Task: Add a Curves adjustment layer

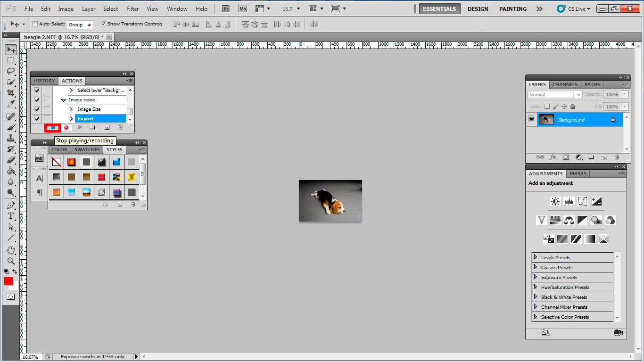Action: [582, 201]
